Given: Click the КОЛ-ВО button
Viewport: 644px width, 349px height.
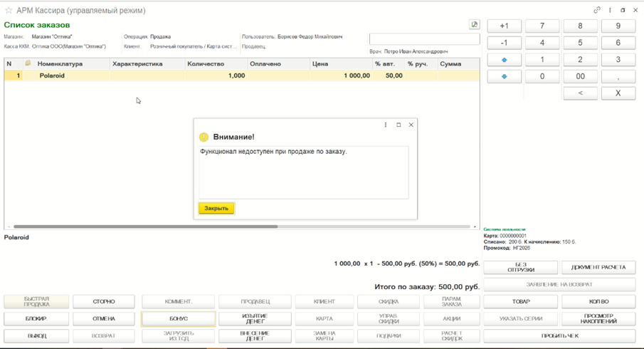Looking at the screenshot, I should tap(599, 302).
